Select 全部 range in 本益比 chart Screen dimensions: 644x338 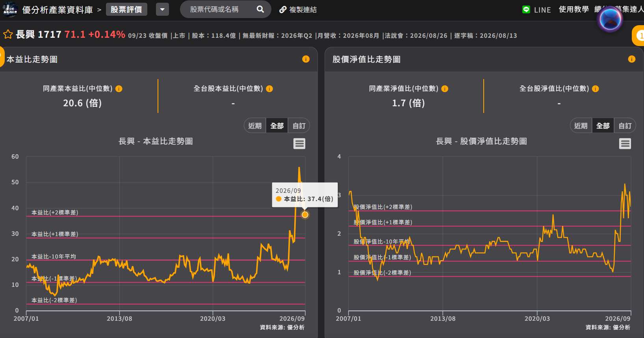click(277, 126)
